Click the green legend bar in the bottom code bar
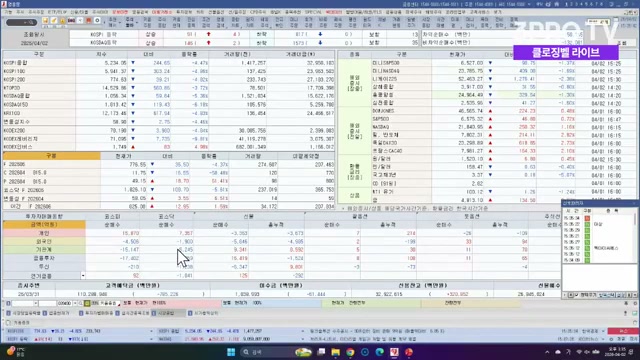 [x=371, y=303]
